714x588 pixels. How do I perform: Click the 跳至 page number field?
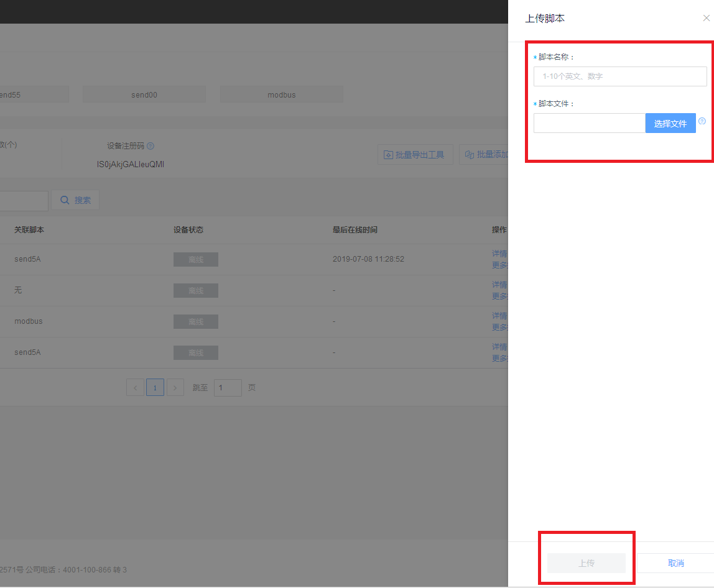(228, 388)
